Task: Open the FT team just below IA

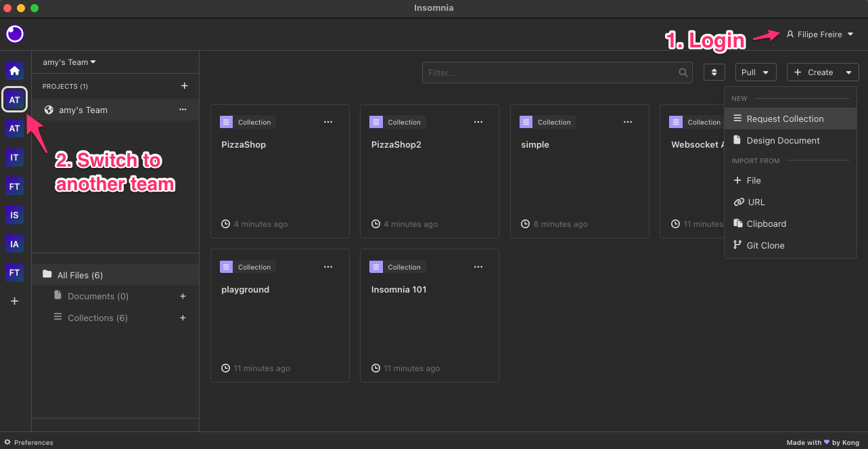Action: (x=14, y=273)
